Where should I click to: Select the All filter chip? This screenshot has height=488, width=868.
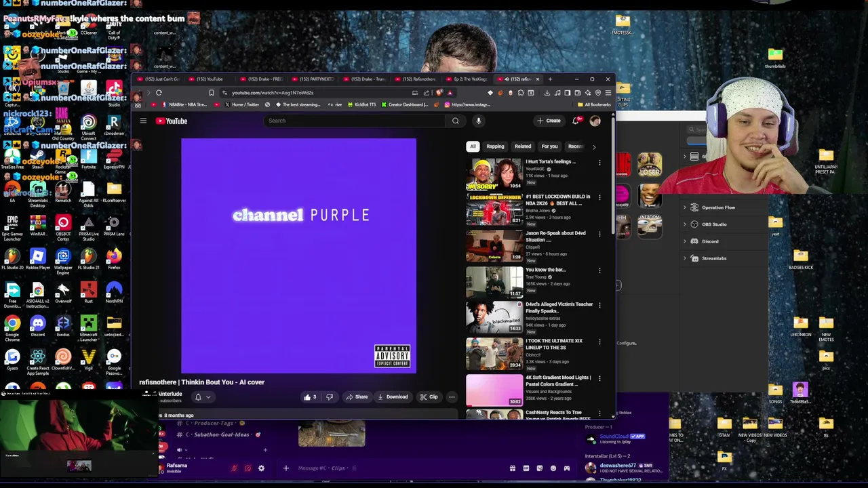point(473,146)
